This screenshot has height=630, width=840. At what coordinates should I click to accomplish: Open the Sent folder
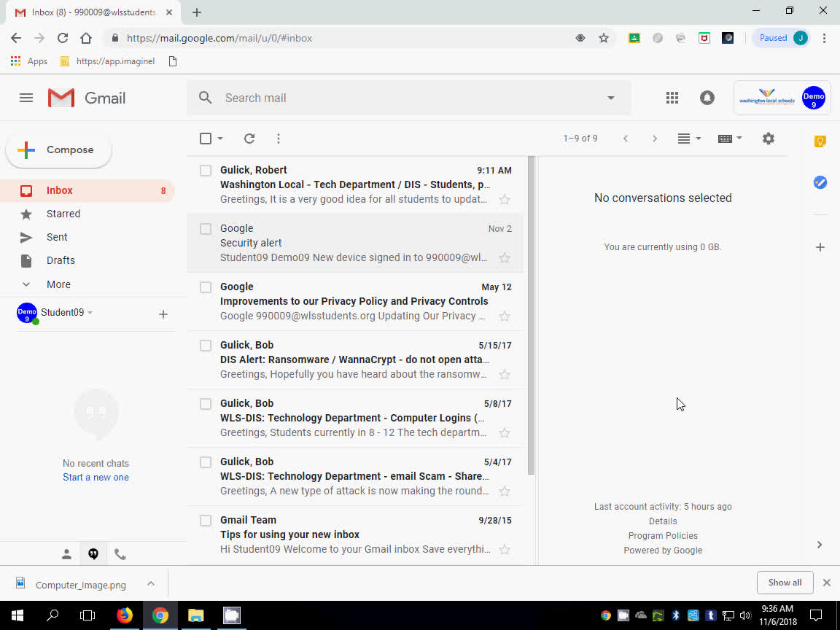tap(56, 237)
